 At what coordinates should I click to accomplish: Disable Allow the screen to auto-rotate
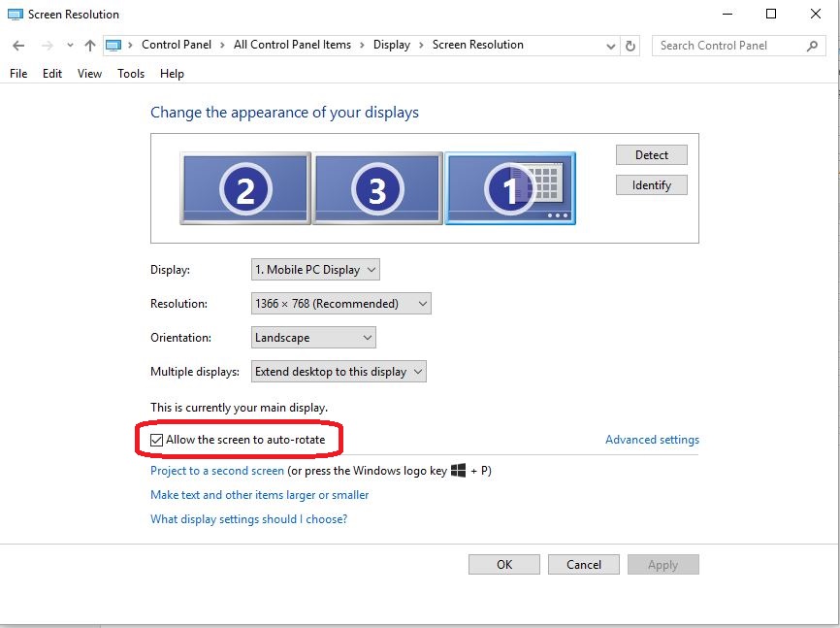(x=157, y=440)
